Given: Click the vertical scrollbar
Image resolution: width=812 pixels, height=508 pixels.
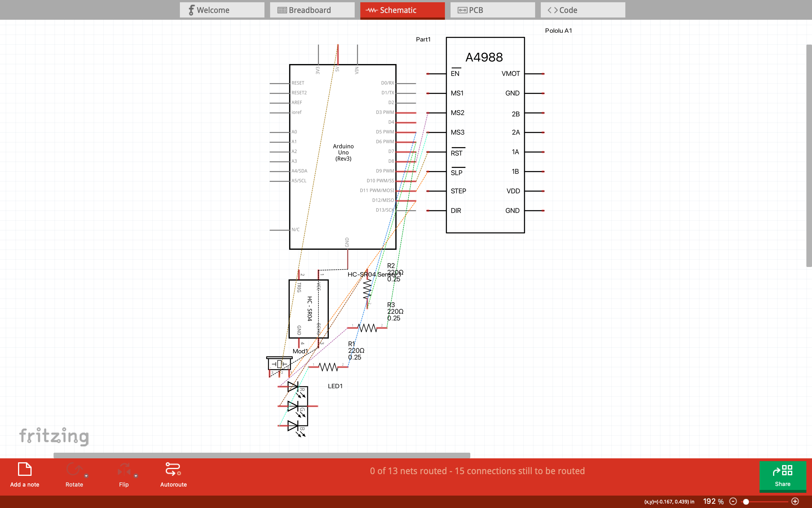Looking at the screenshot, I should pyautogui.click(x=809, y=156).
